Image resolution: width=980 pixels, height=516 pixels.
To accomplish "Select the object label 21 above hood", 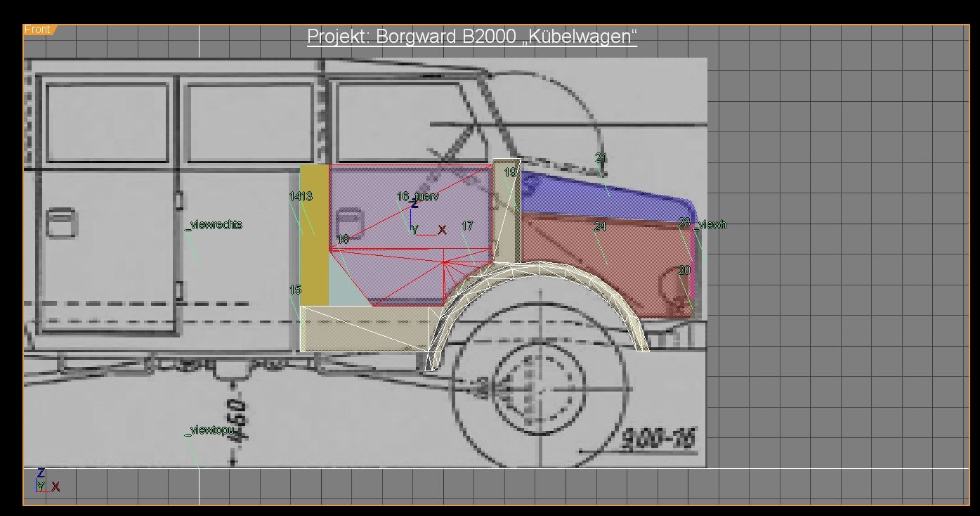I will tap(601, 158).
